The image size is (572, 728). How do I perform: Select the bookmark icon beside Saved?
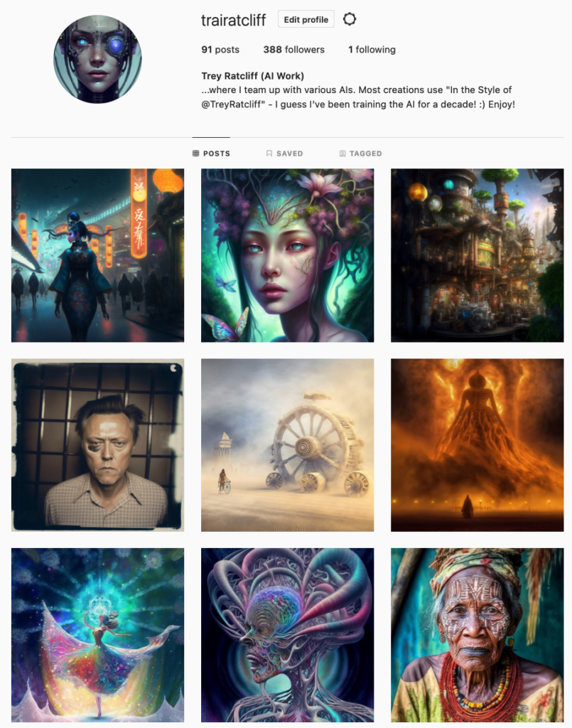(x=269, y=154)
